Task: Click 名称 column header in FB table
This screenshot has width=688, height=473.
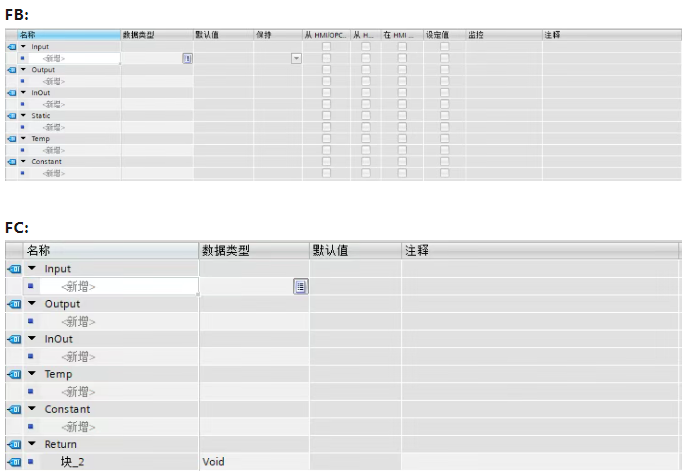Action: coord(69,35)
